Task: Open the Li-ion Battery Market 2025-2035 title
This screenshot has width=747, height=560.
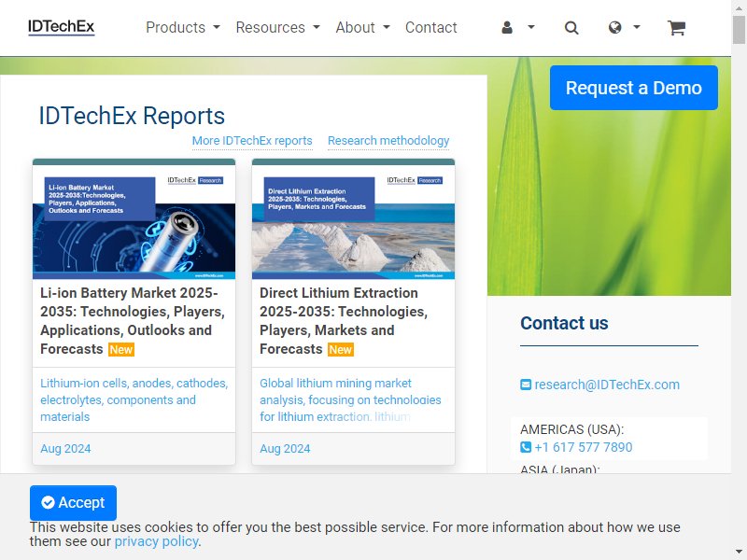Action: pyautogui.click(x=133, y=320)
